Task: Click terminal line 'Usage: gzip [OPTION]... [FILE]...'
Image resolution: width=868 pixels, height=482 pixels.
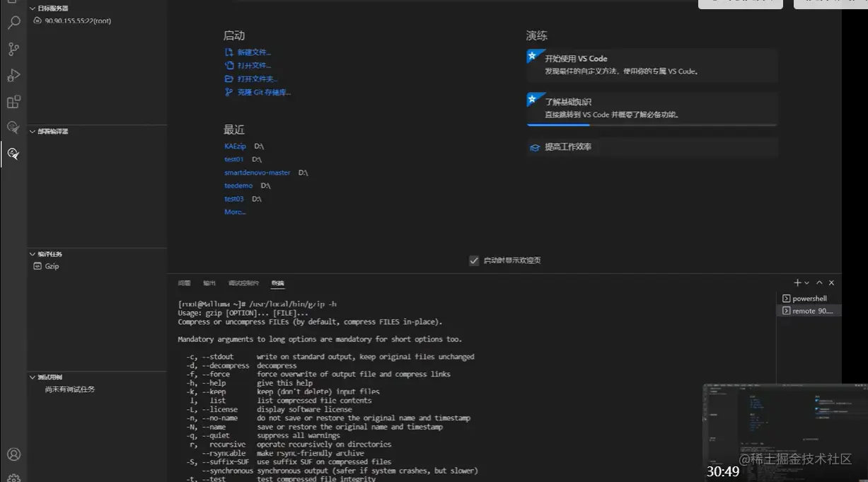Action: [x=243, y=313]
